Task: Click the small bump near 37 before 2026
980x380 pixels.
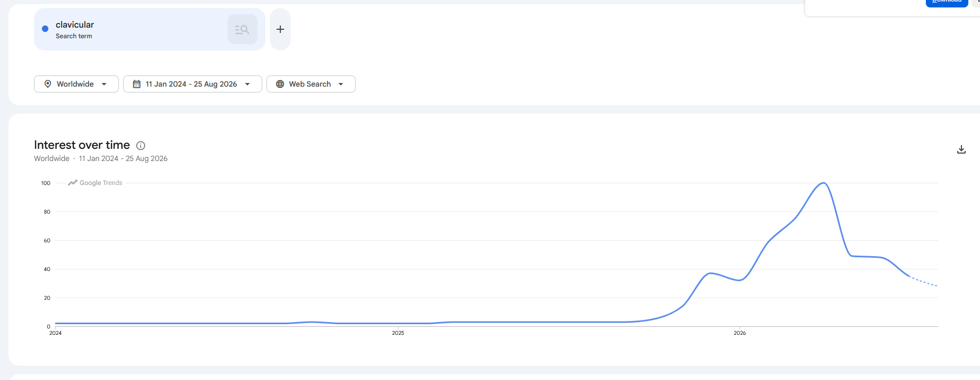Action: (x=710, y=273)
